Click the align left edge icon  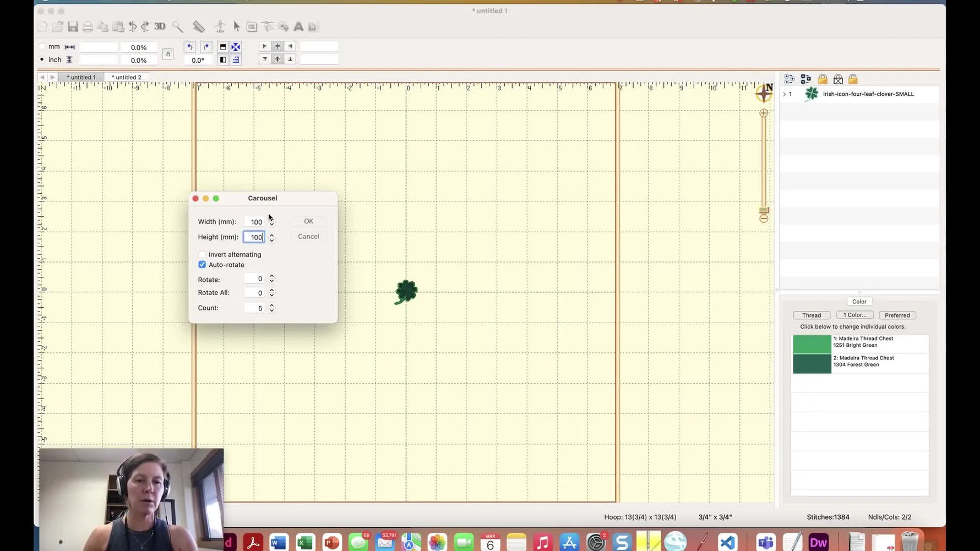[265, 46]
